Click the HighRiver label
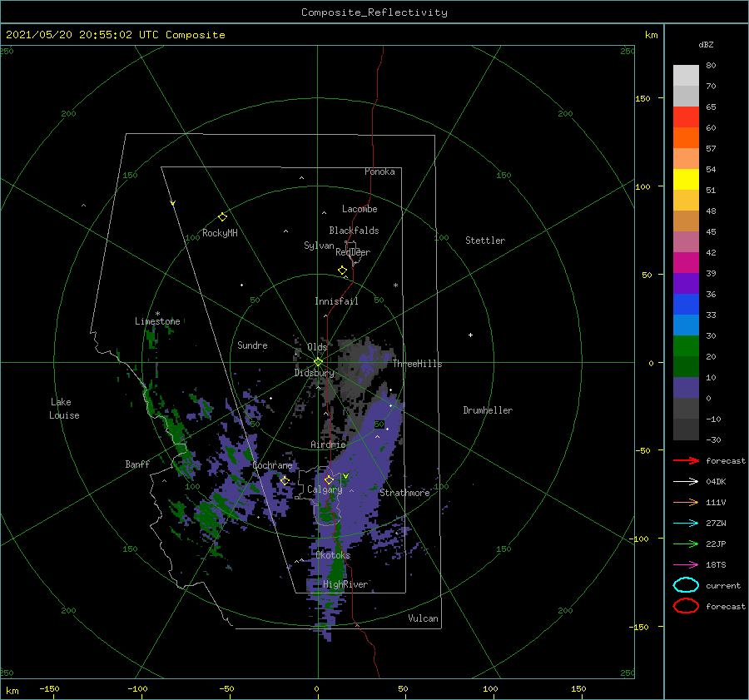 pyautogui.click(x=345, y=585)
